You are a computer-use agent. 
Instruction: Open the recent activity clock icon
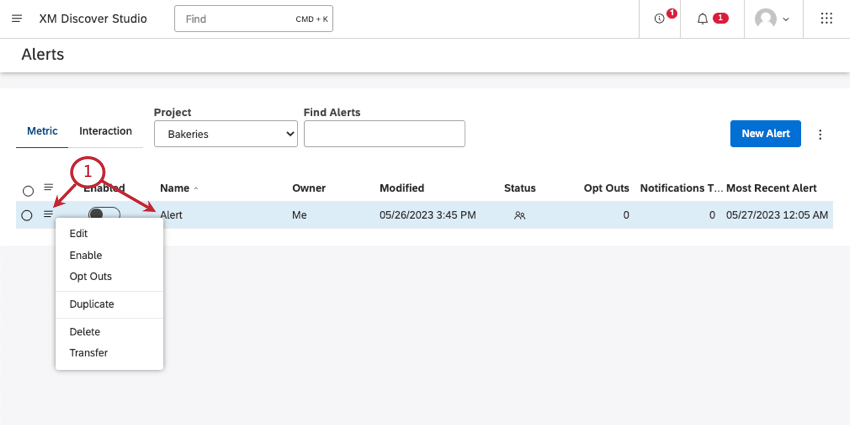[x=659, y=19]
